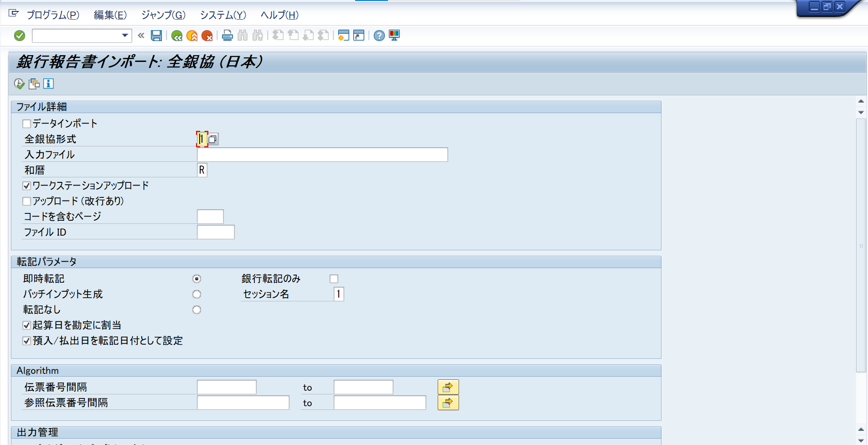Click the red Cancel icon
This screenshot has height=445, width=868.
(x=208, y=36)
